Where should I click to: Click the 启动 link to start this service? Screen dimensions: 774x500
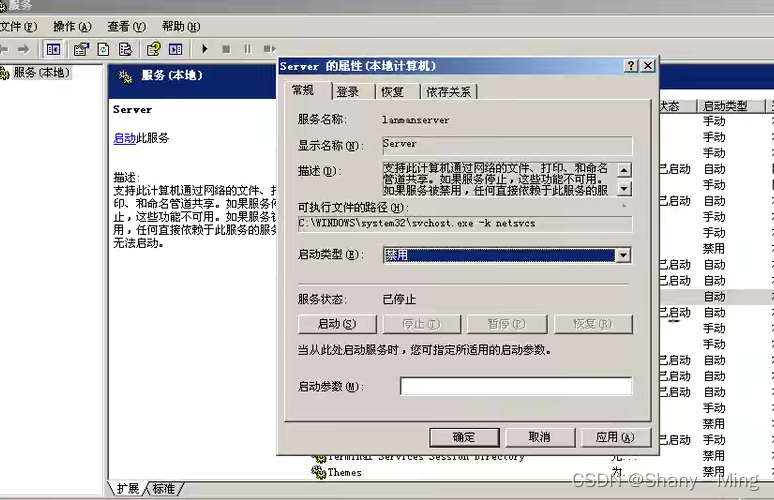(124, 138)
